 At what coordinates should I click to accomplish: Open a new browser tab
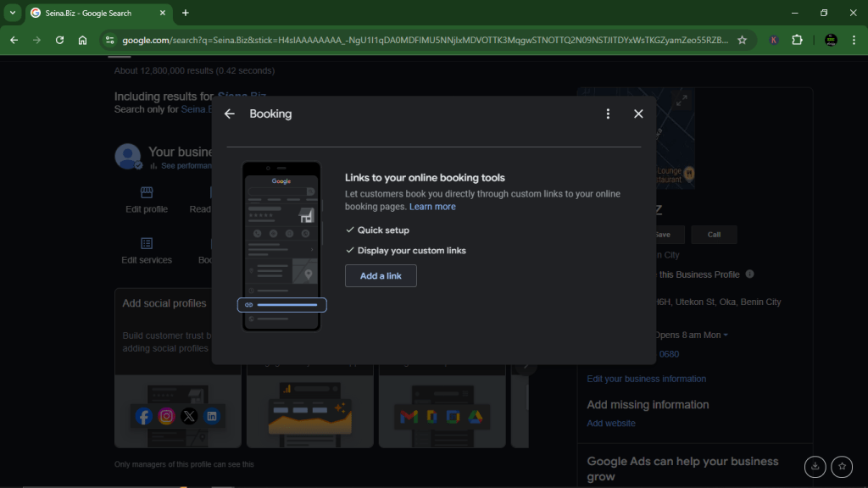pos(186,13)
